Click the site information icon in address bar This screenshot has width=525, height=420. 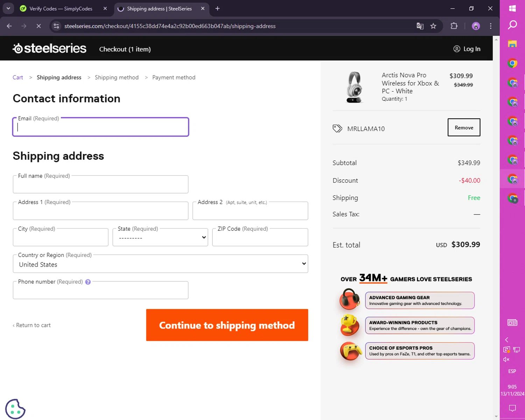pyautogui.click(x=56, y=26)
